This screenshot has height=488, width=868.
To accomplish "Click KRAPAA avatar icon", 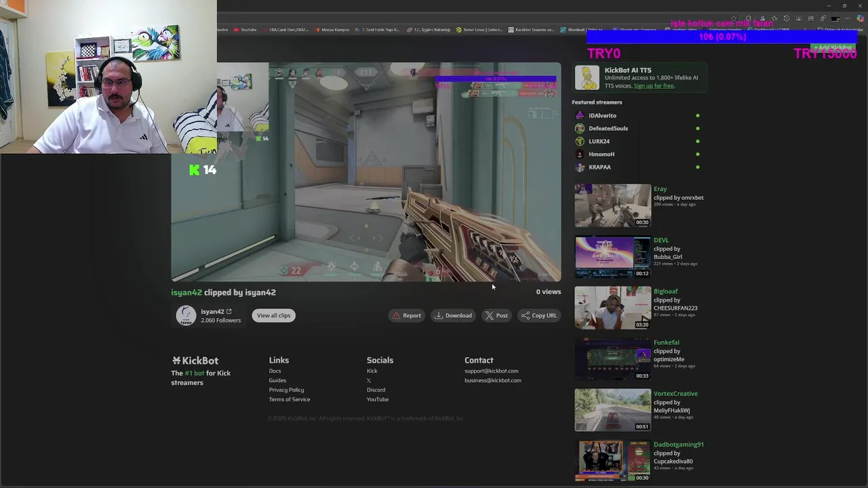I will tap(580, 167).
